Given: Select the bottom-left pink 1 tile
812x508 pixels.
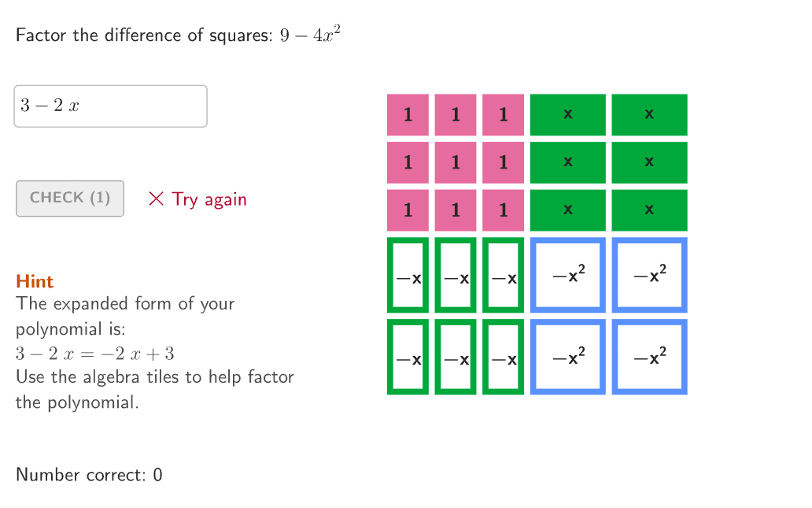Looking at the screenshot, I should click(x=408, y=210).
